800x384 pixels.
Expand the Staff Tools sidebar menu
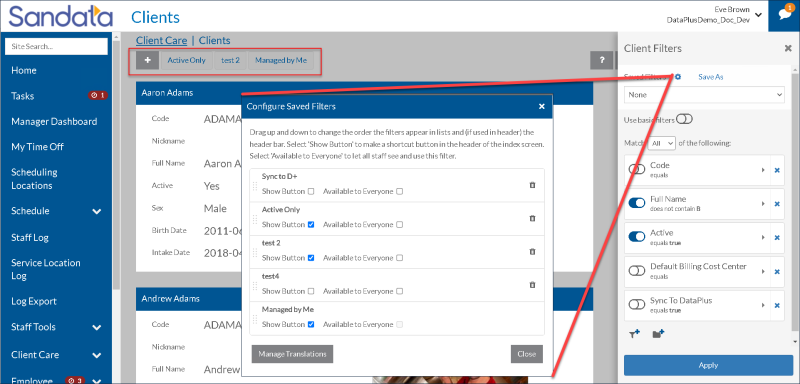pyautogui.click(x=97, y=327)
